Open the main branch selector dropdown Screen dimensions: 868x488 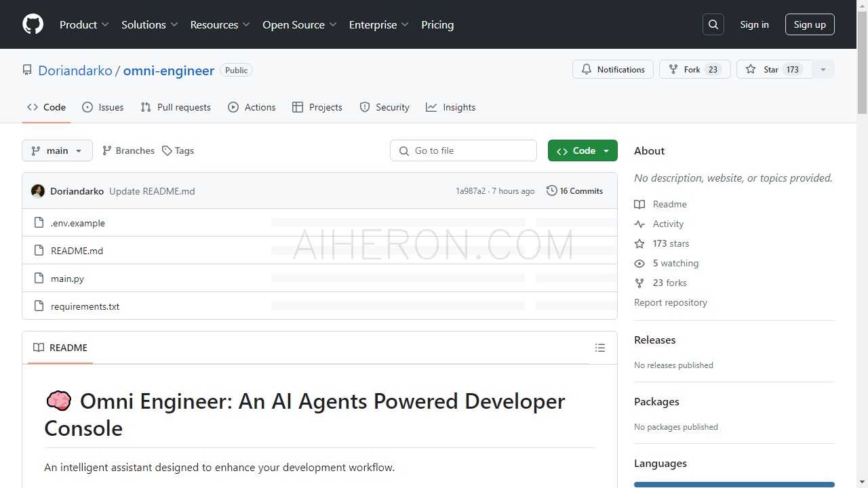57,150
